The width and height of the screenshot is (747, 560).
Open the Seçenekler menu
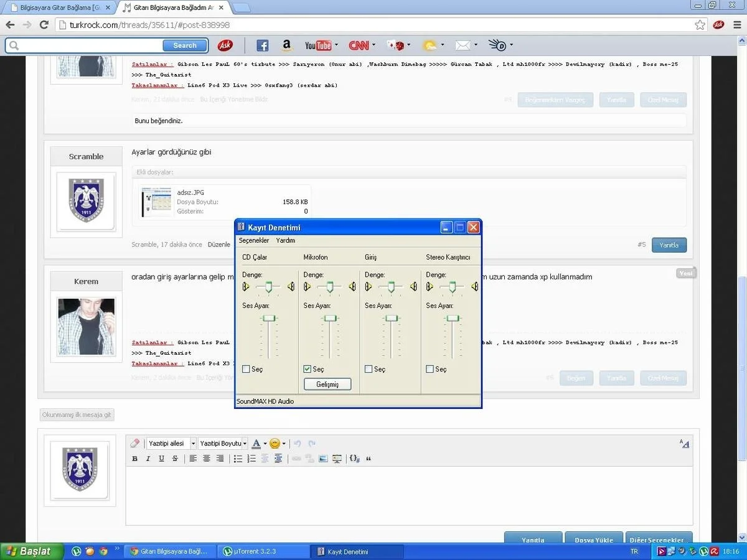click(x=254, y=240)
